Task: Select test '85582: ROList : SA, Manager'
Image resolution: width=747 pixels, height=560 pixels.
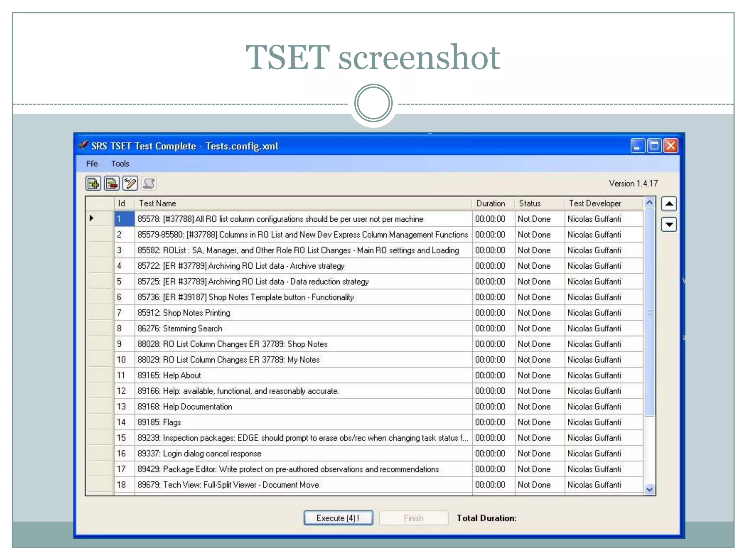Action: point(303,250)
